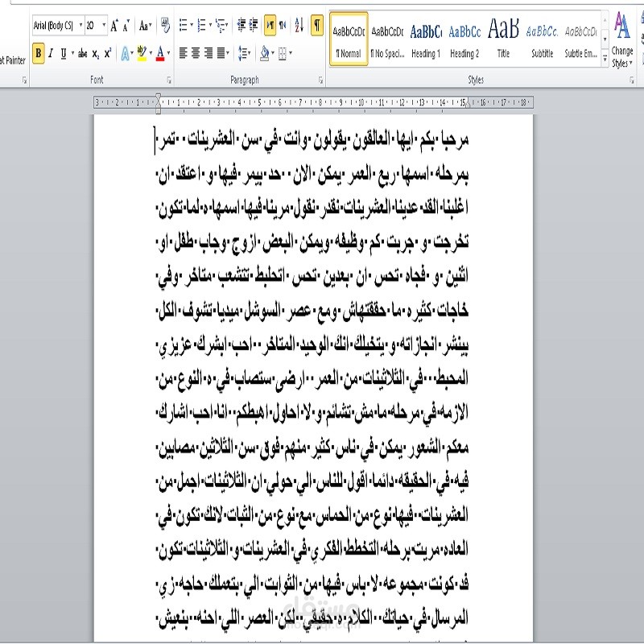
Task: Click the Bullets list icon
Action: 184,26
